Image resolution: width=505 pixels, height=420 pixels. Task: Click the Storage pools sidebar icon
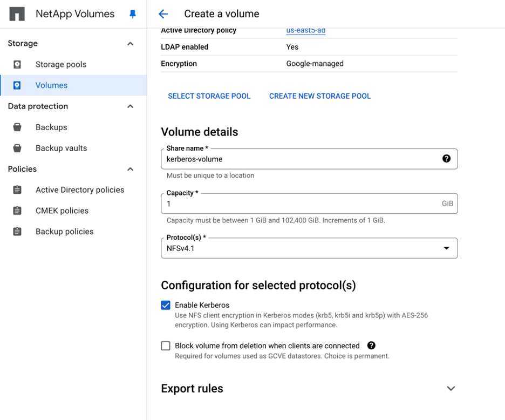tap(17, 64)
